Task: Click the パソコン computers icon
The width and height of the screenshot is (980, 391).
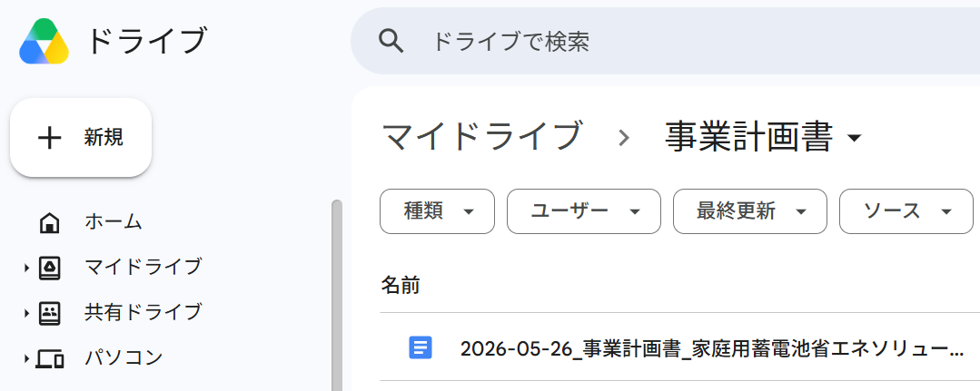Action: click(49, 358)
